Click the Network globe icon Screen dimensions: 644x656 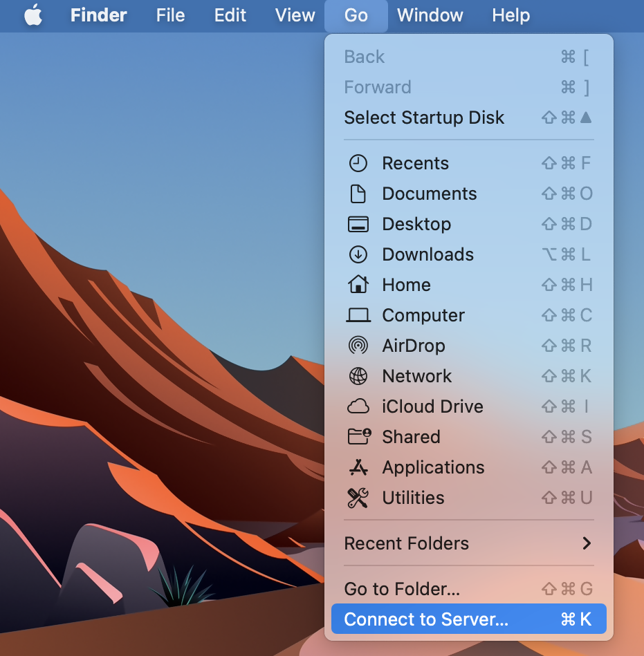click(358, 376)
